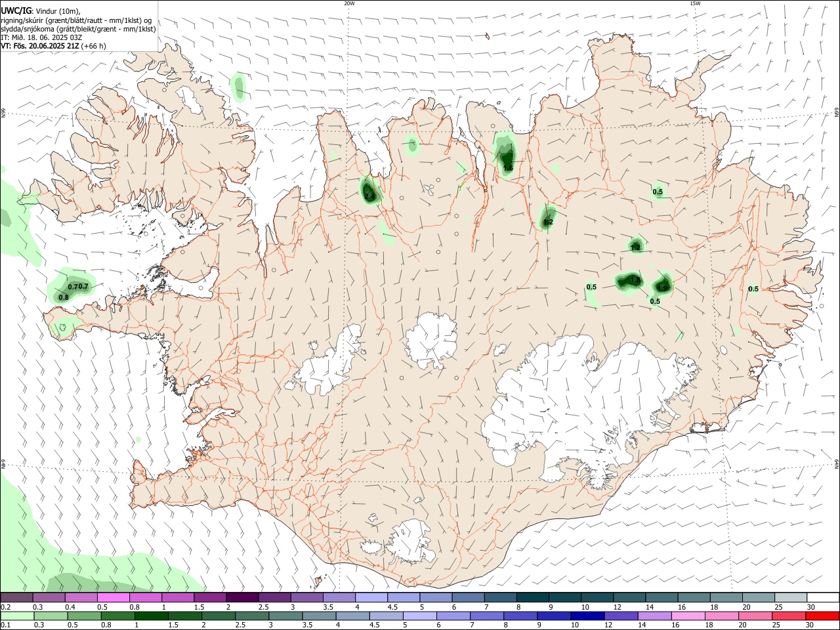Select the dark teal snow-legend swatch between 8 and 9
This screenshot has height=630, width=840.
[x=532, y=597]
